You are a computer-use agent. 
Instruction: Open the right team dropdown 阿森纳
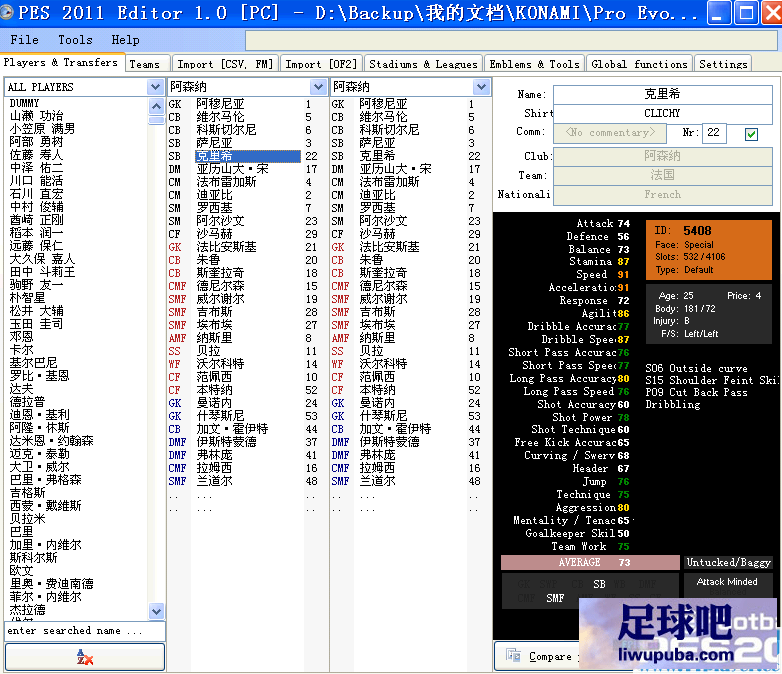[481, 87]
